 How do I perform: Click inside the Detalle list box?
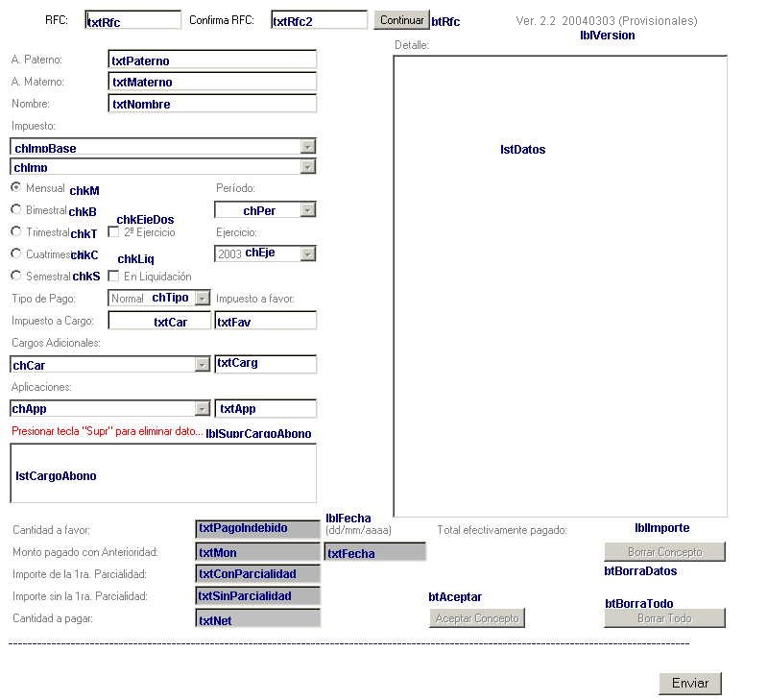(x=560, y=288)
